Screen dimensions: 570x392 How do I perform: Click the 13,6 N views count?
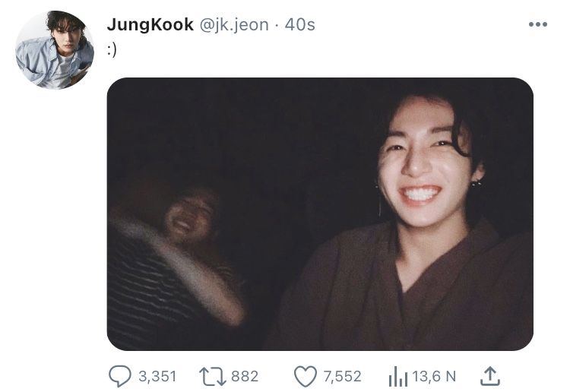434,376
